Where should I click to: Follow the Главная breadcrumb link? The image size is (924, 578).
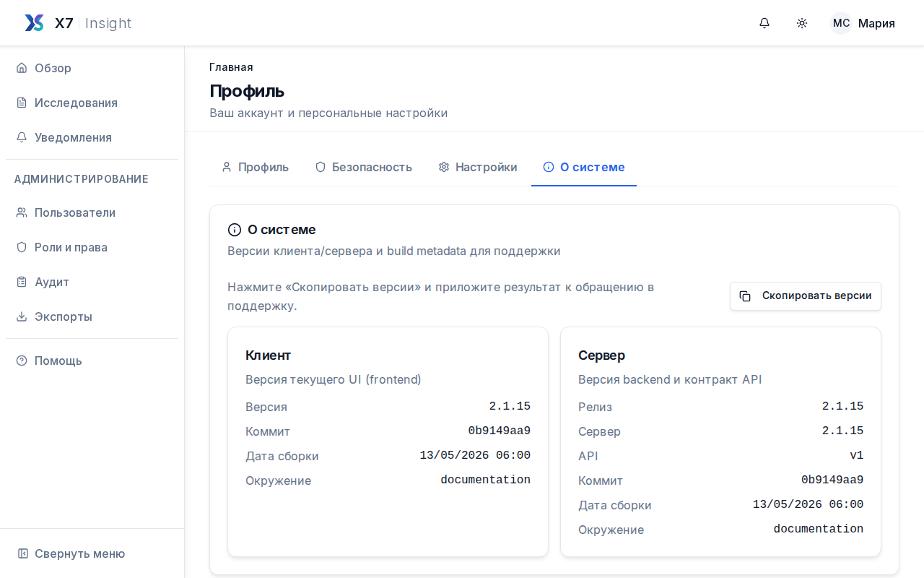click(x=231, y=67)
